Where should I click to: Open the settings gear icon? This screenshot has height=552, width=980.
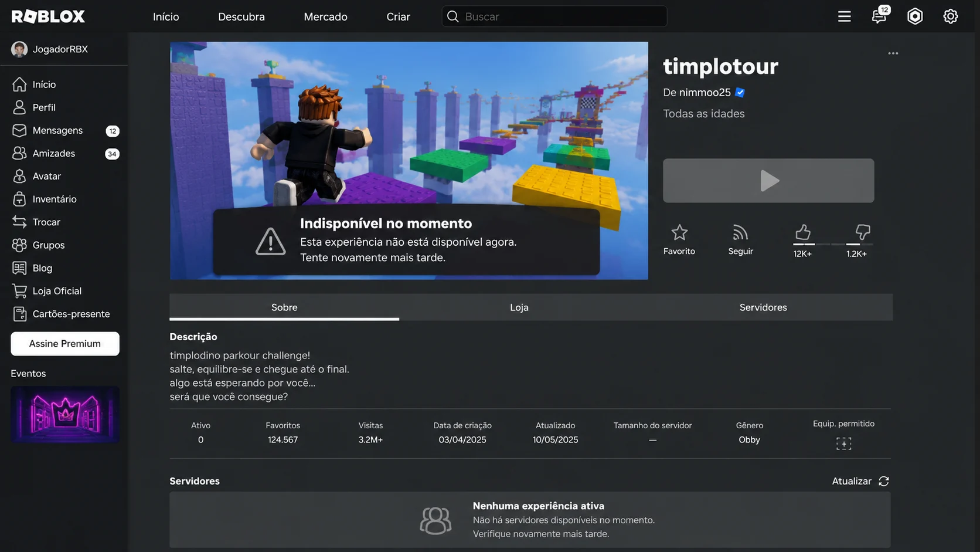coord(951,16)
